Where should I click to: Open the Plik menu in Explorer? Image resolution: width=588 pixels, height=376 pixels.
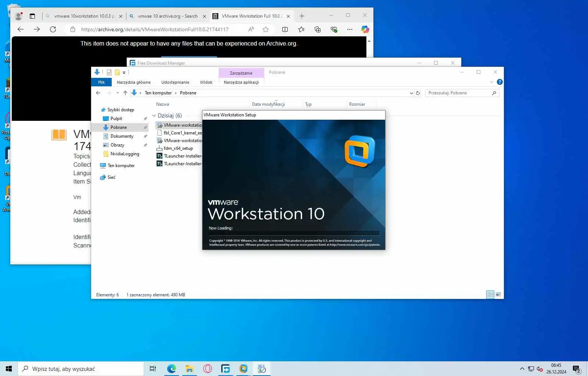[x=101, y=82]
